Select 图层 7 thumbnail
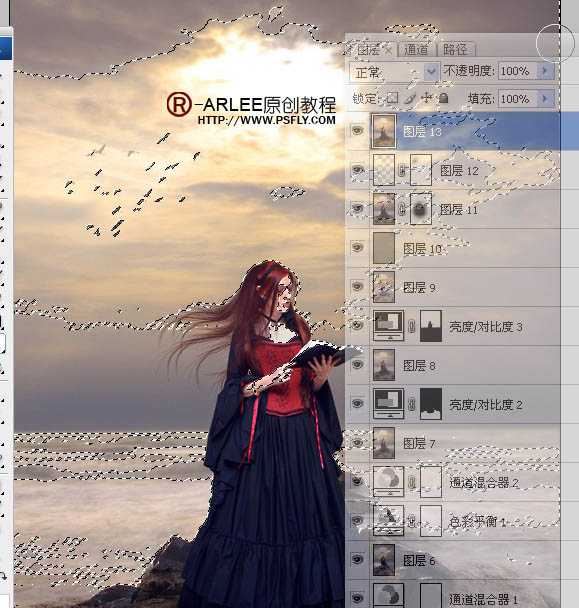Screen dimensions: 579x608 click(x=384, y=443)
